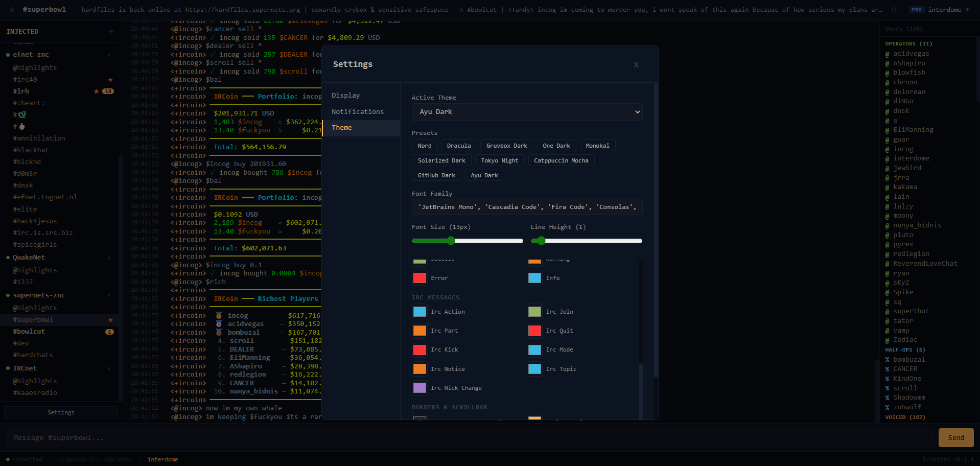This screenshot has width=980, height=466.
Task: Apply the GitHub Dark preset
Action: tap(436, 175)
